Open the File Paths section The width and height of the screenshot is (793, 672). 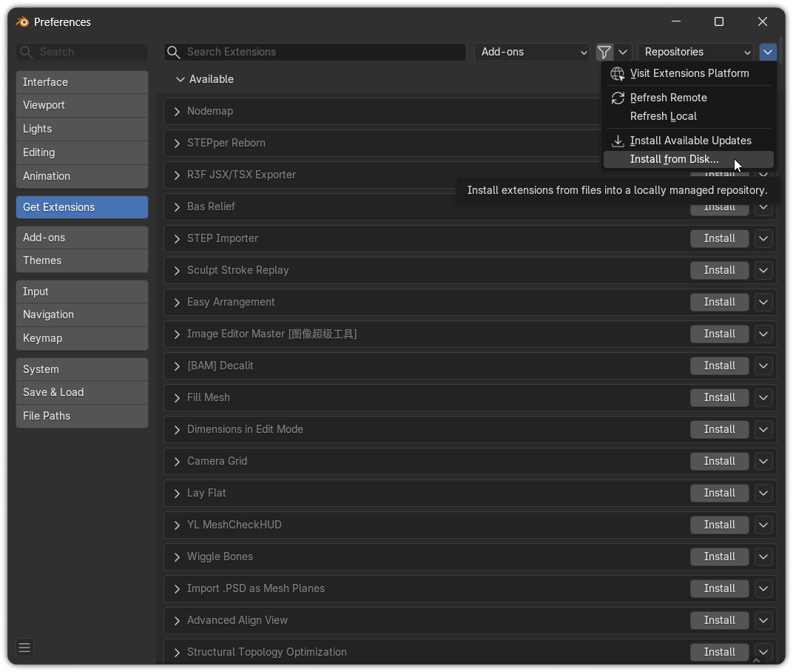click(x=82, y=416)
